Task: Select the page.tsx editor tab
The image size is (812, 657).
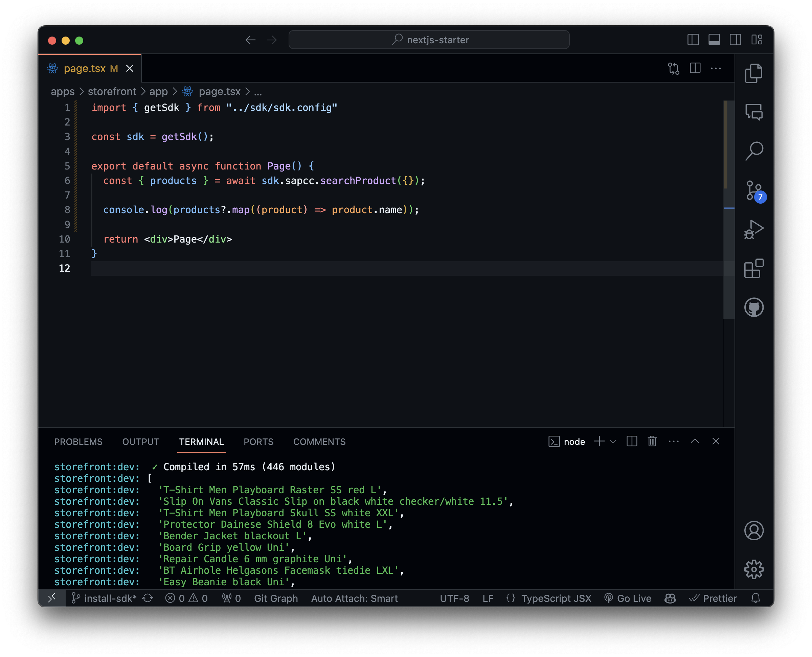Action: click(x=90, y=68)
